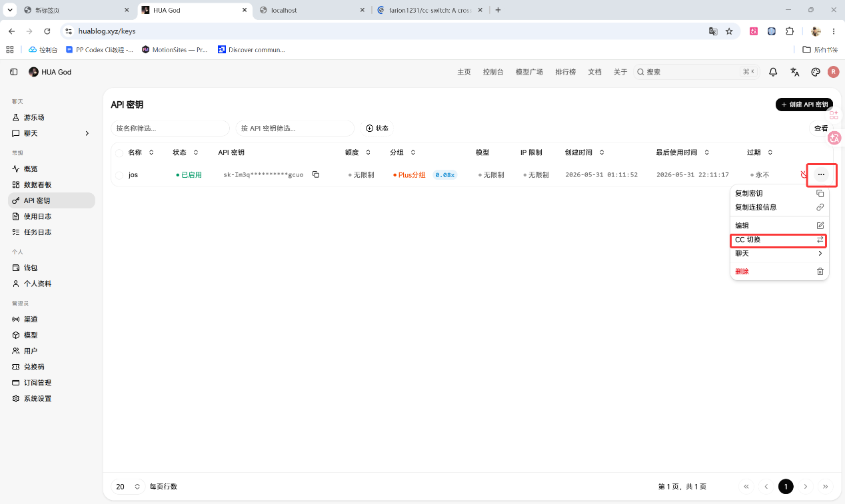
Task: Open Playground in the sidebar
Action: coord(51,117)
